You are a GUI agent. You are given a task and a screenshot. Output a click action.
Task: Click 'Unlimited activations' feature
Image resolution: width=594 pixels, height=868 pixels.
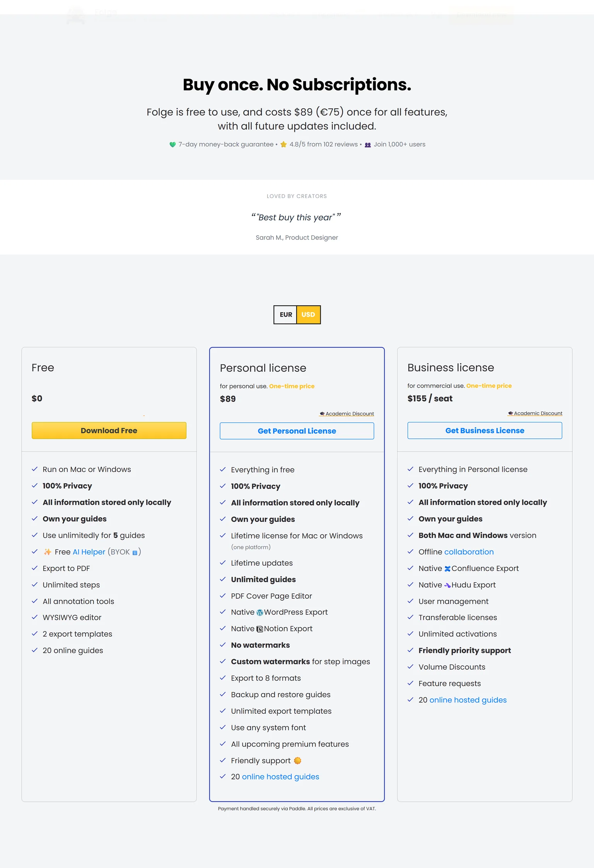pyautogui.click(x=458, y=634)
